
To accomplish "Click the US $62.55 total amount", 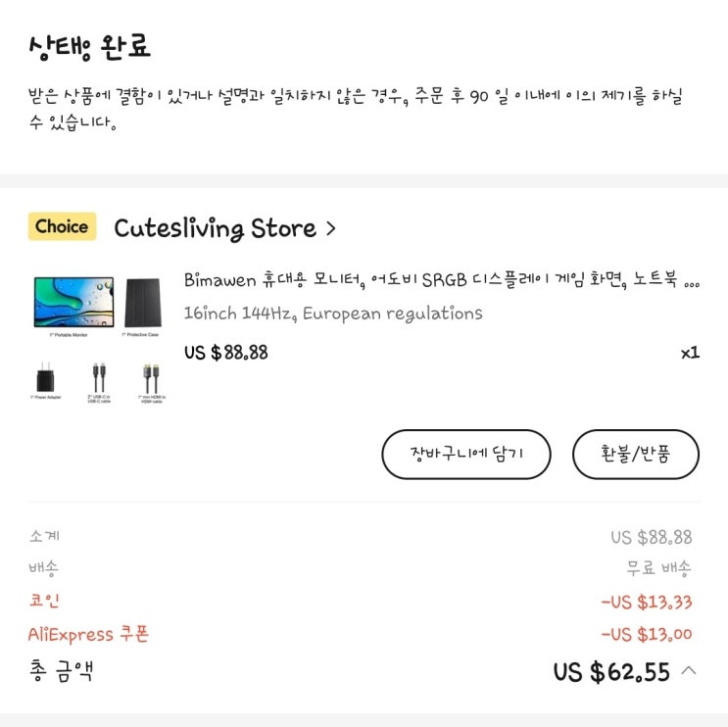I will (x=611, y=672).
